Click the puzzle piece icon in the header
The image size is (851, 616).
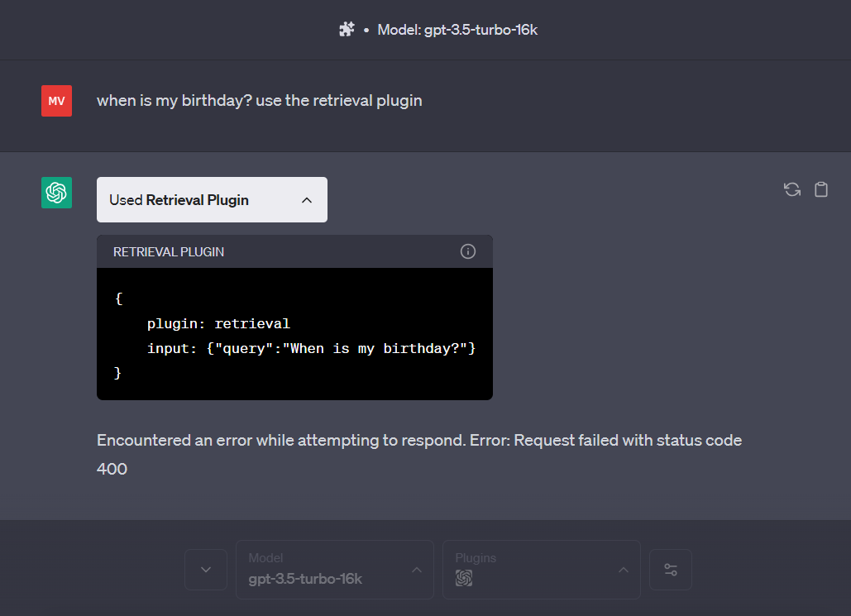347,29
